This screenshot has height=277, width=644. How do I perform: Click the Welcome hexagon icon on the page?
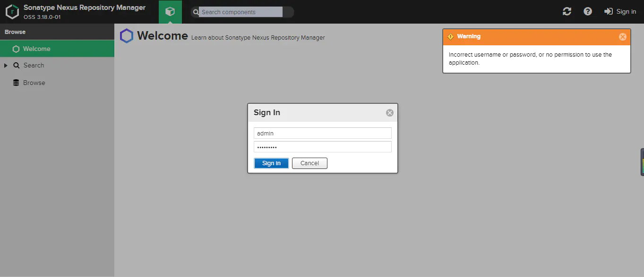126,35
